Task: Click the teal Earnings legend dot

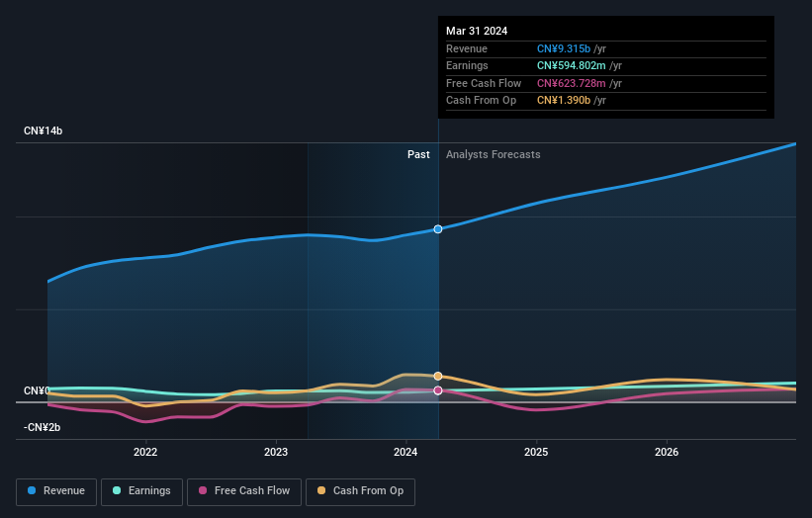Action: click(117, 490)
